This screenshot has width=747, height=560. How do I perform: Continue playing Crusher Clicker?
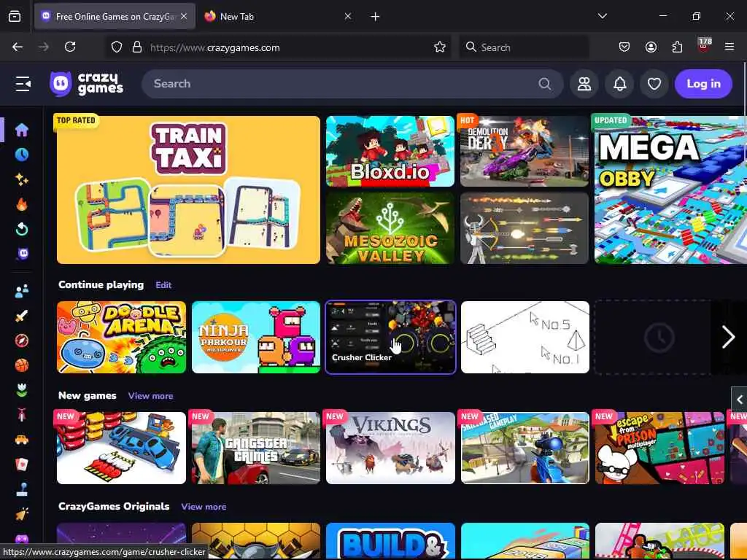(390, 337)
